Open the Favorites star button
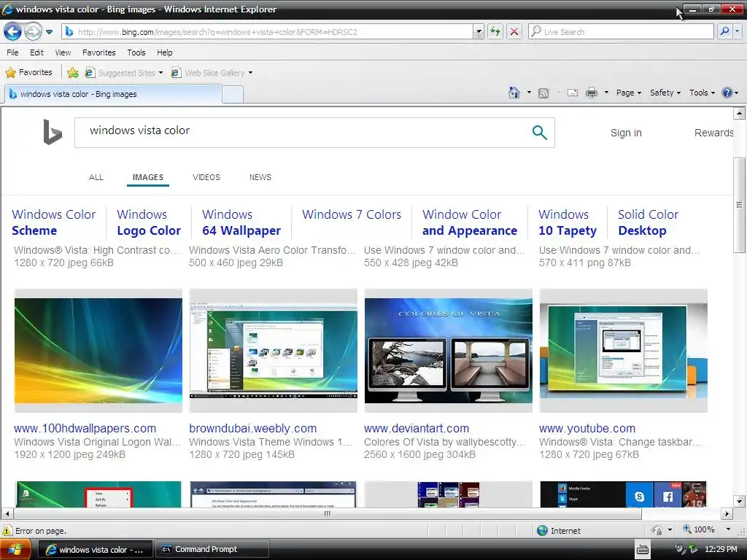747x560 pixels. (x=28, y=72)
